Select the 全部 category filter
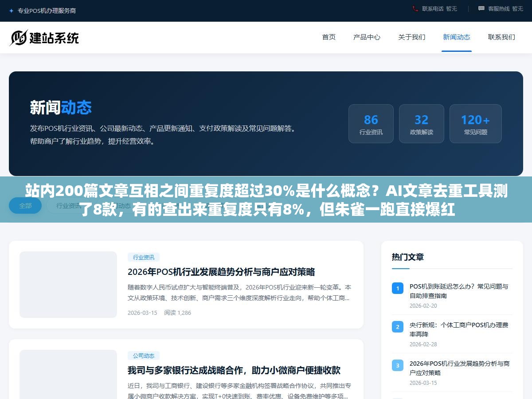Screen dimensions: 532x399 (x=25, y=206)
